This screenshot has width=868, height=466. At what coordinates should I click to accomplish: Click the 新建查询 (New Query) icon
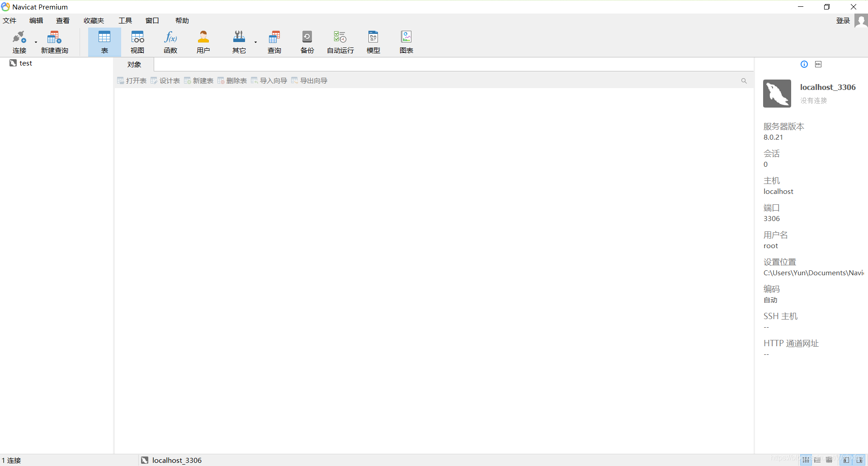pos(54,42)
